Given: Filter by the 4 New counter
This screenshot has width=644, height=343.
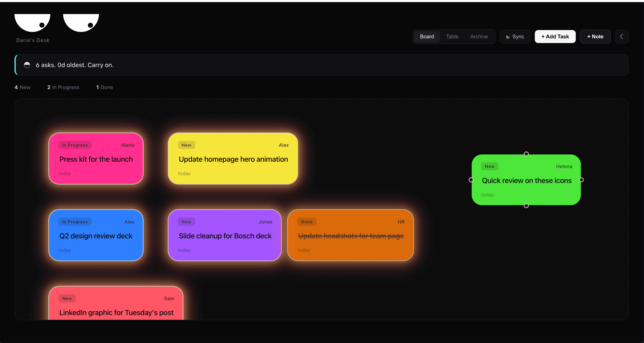Looking at the screenshot, I should pos(22,87).
